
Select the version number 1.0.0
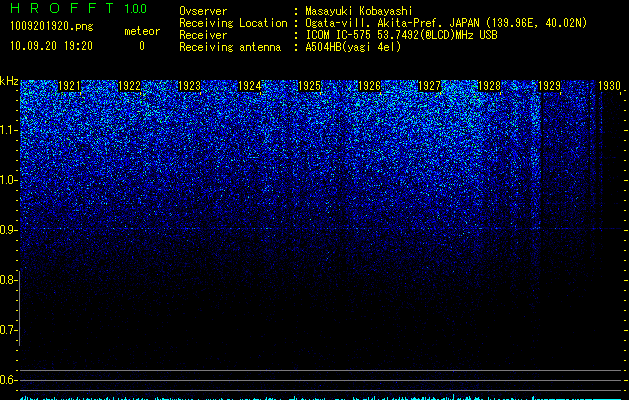point(135,9)
